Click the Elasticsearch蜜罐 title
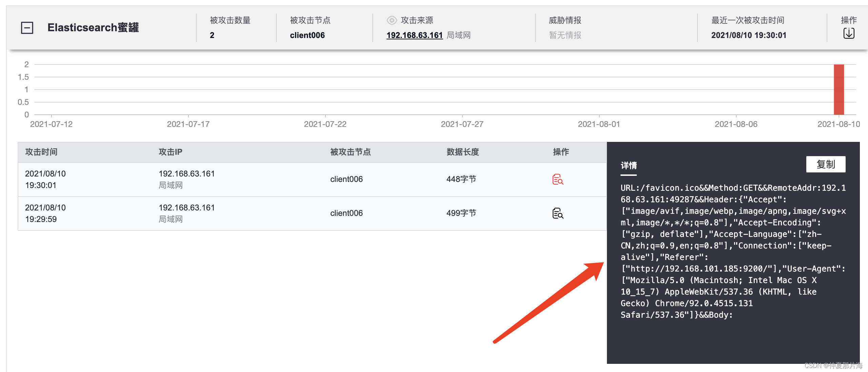The width and height of the screenshot is (868, 372). (93, 27)
